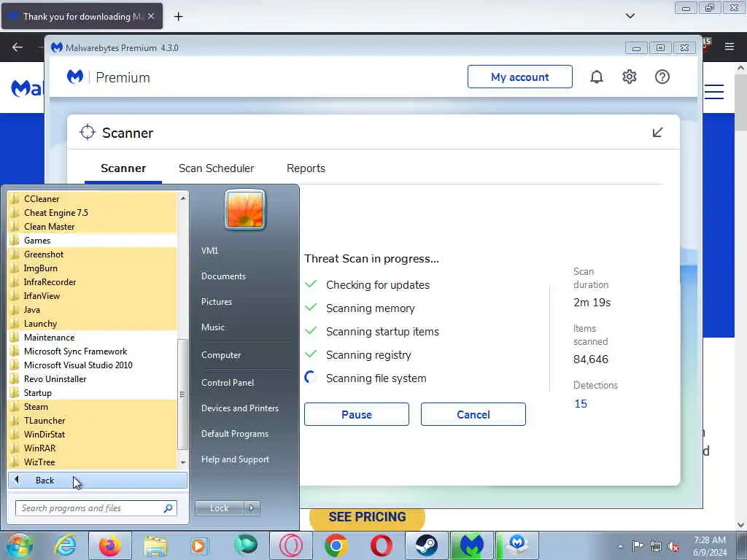Click the programs list scrollbar thumb

point(182,394)
